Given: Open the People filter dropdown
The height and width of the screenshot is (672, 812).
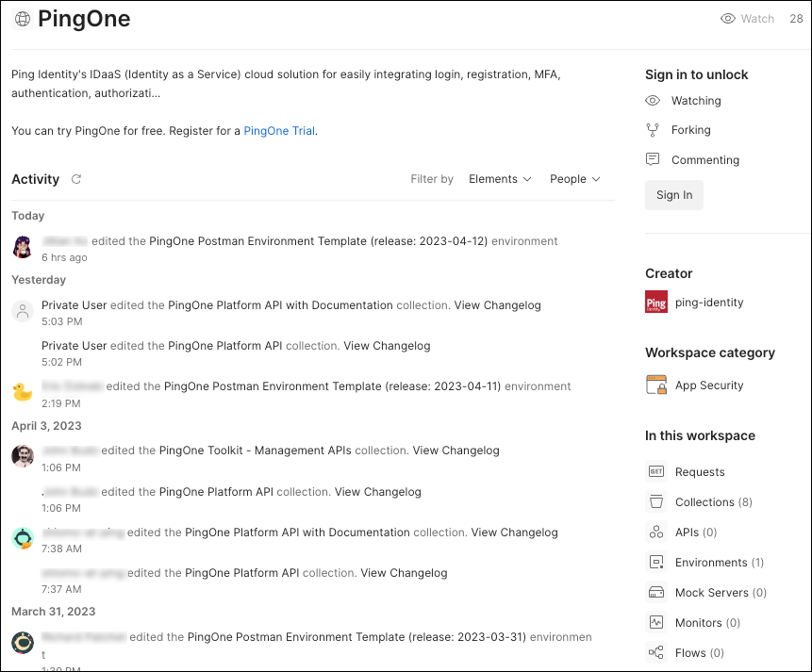Looking at the screenshot, I should pos(574,179).
